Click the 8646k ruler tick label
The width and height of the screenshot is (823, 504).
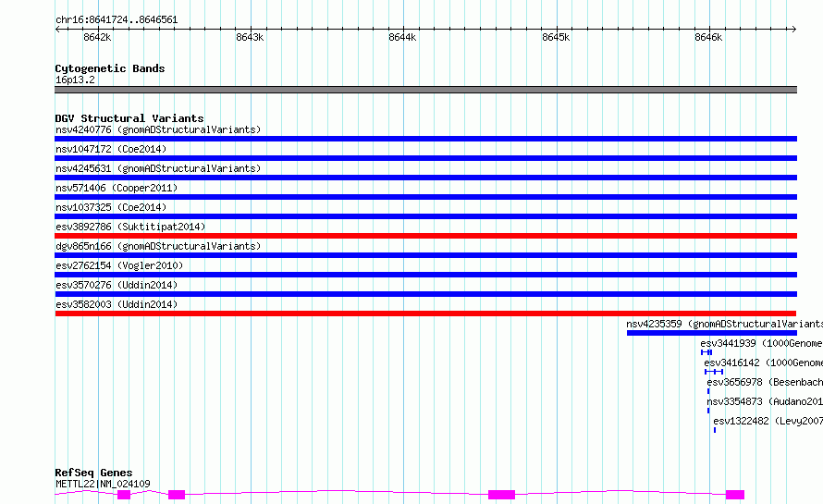pos(708,37)
